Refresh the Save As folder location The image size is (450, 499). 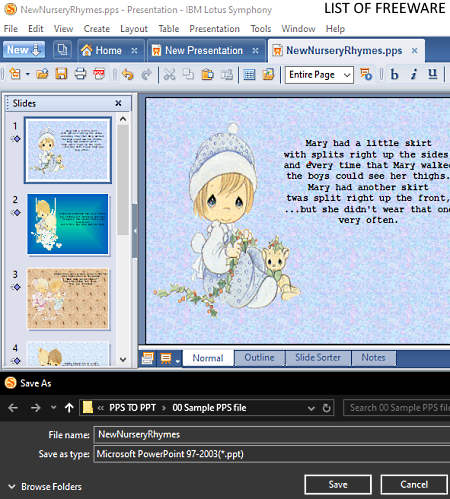pyautogui.click(x=327, y=408)
